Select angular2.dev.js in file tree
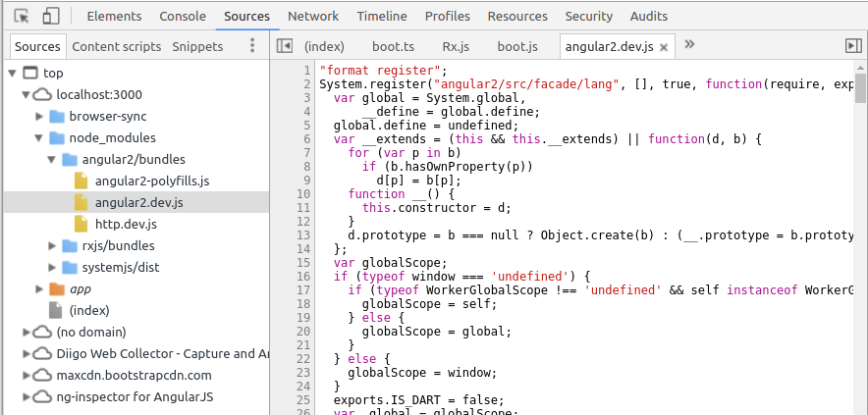868x415 pixels. coord(136,202)
